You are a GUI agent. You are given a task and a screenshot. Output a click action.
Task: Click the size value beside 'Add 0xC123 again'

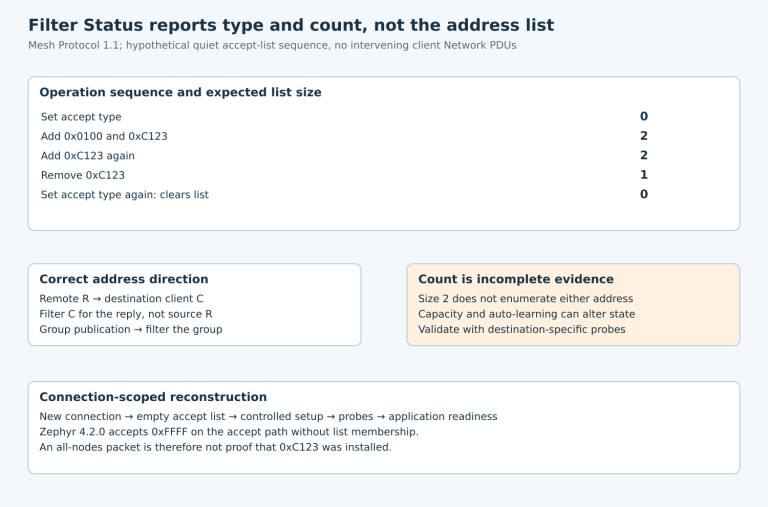pyautogui.click(x=644, y=155)
